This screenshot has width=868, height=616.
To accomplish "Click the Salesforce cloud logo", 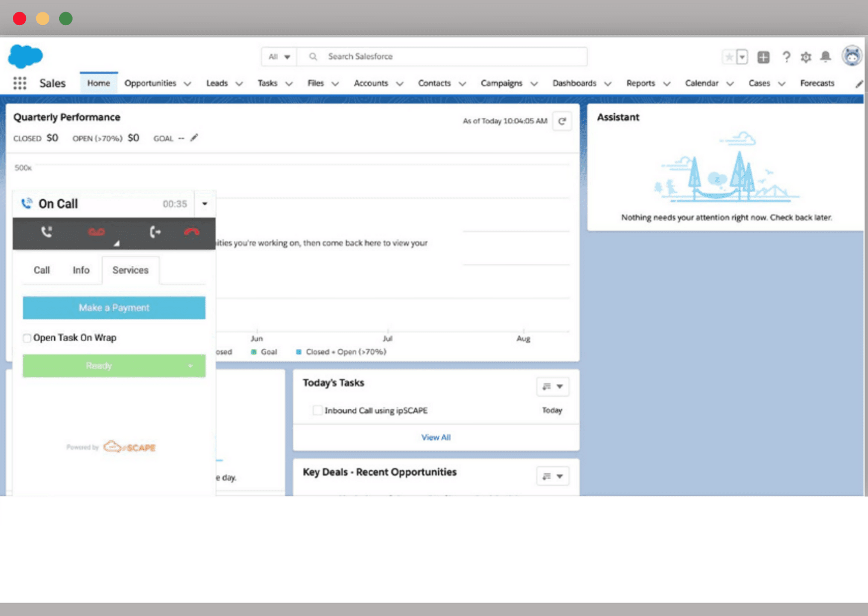I will [x=25, y=56].
